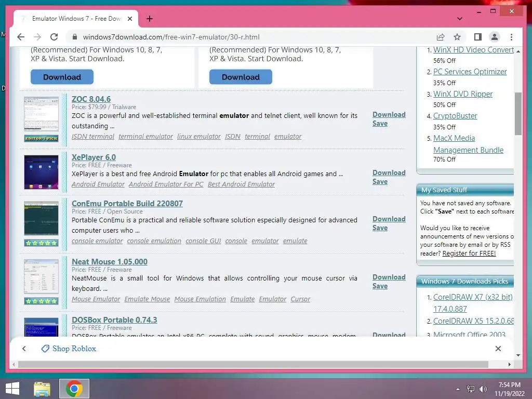Open DOSBox Portable 0.74.3 link

click(114, 320)
